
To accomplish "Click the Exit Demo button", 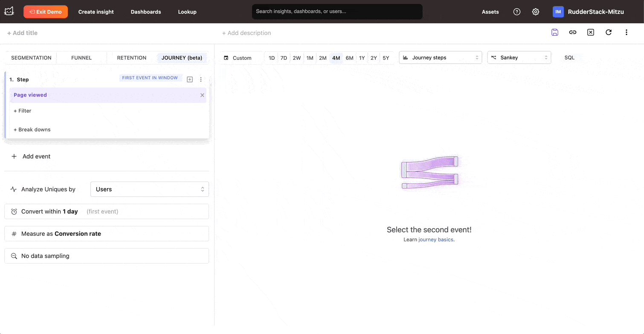I will (46, 12).
